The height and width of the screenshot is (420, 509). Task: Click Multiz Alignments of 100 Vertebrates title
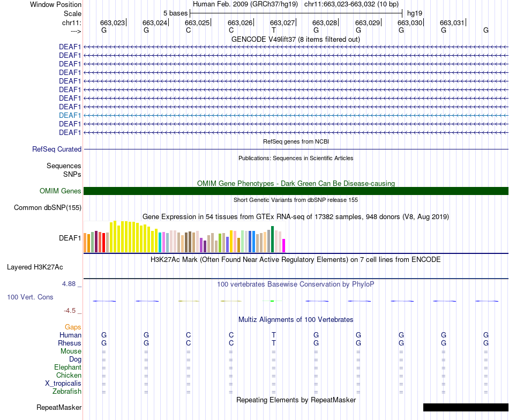(296, 319)
